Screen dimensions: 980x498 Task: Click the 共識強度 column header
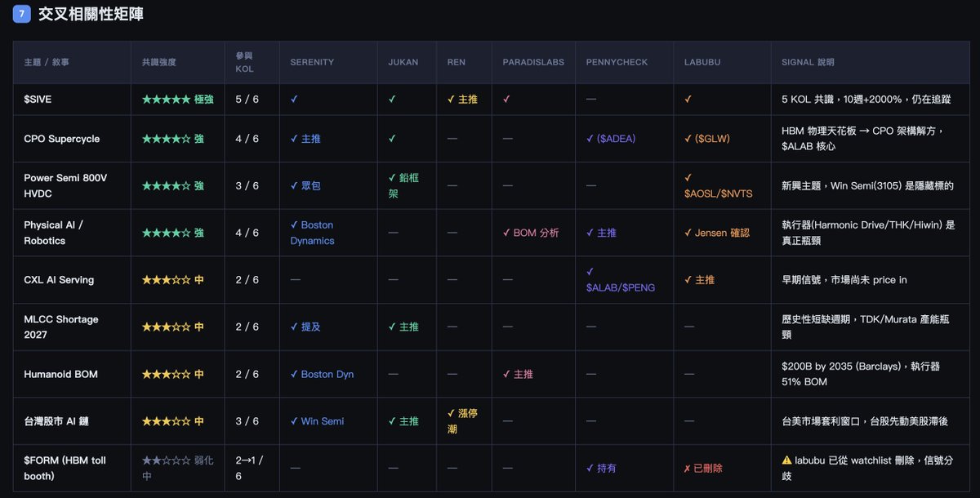pos(158,62)
